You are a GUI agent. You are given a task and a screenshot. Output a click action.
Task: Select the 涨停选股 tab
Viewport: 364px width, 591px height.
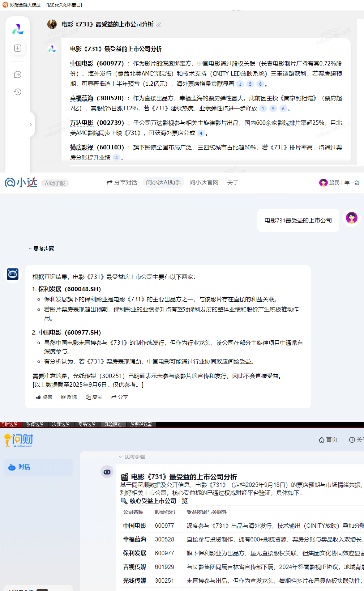point(35,425)
